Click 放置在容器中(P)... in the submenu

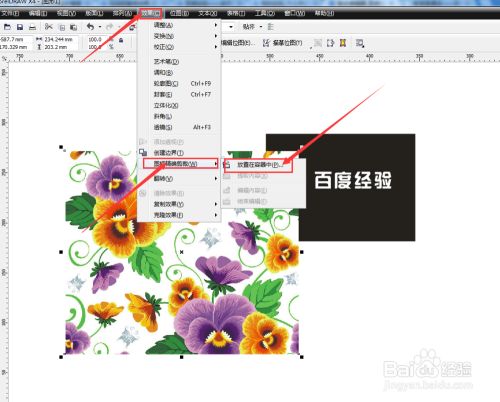(x=259, y=165)
